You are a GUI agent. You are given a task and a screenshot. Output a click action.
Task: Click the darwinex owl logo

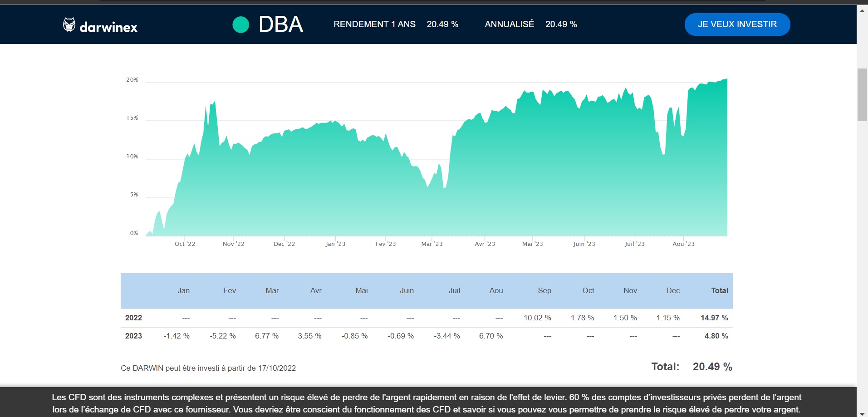click(69, 25)
